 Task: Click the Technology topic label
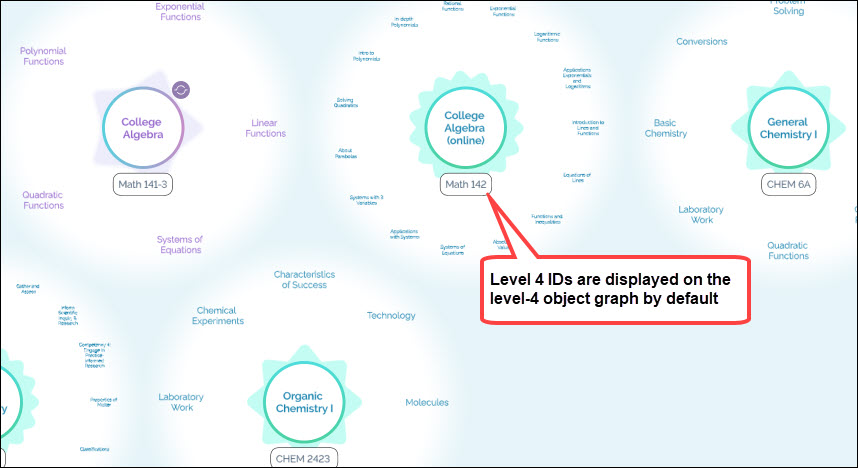(x=391, y=316)
